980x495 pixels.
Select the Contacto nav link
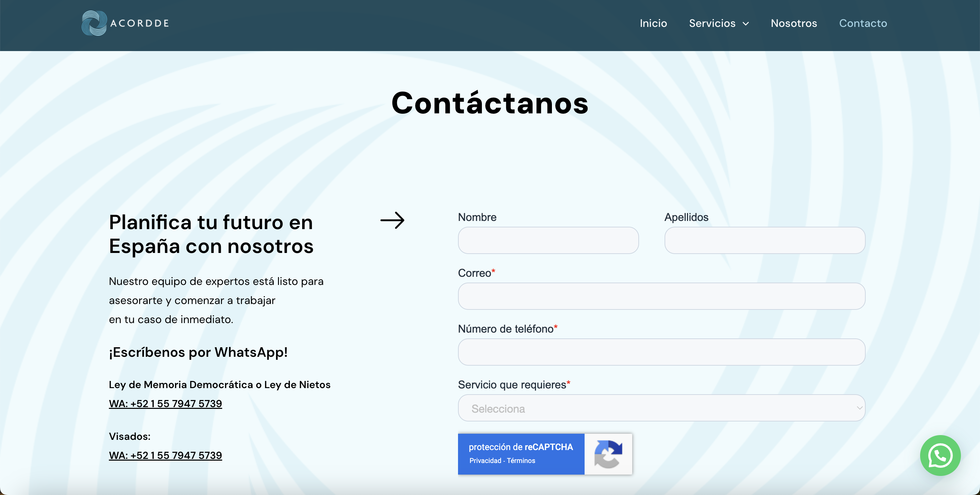pyautogui.click(x=863, y=23)
